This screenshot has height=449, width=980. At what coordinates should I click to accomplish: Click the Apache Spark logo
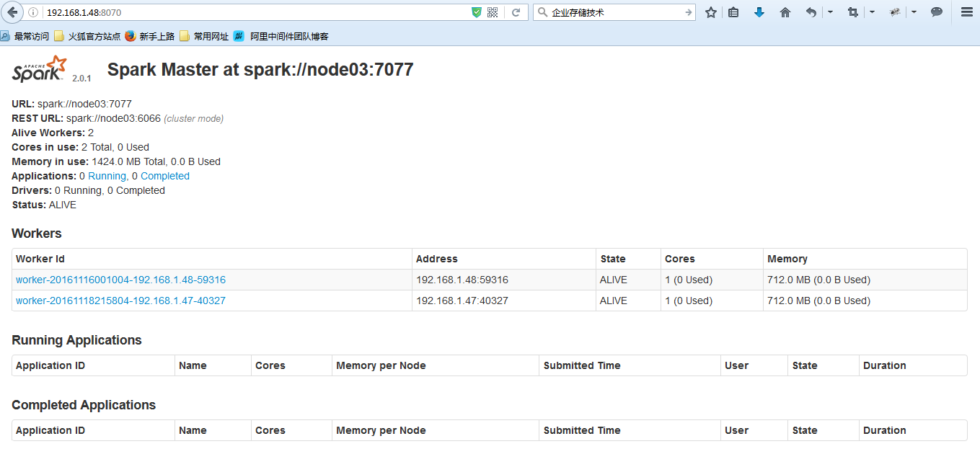tap(40, 69)
